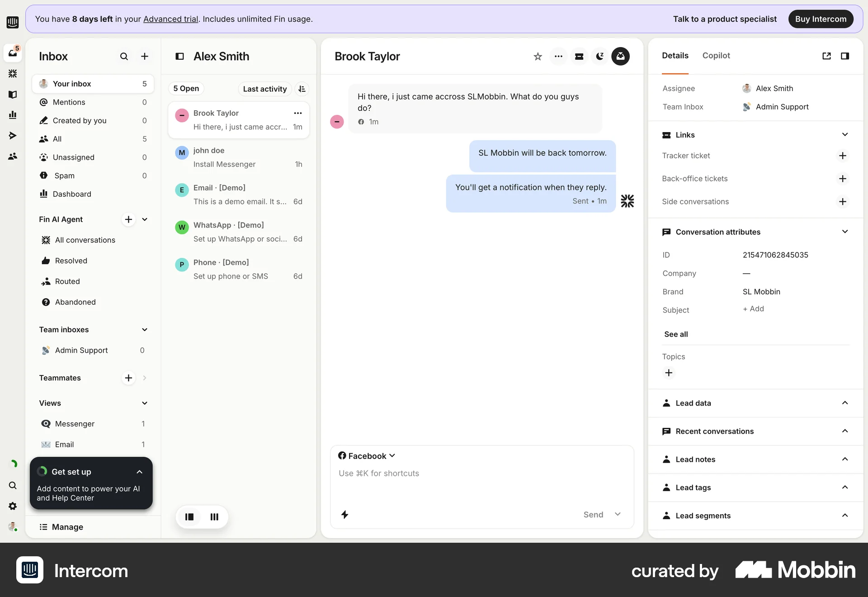Toggle the conversation list panel visibility

[179, 56]
